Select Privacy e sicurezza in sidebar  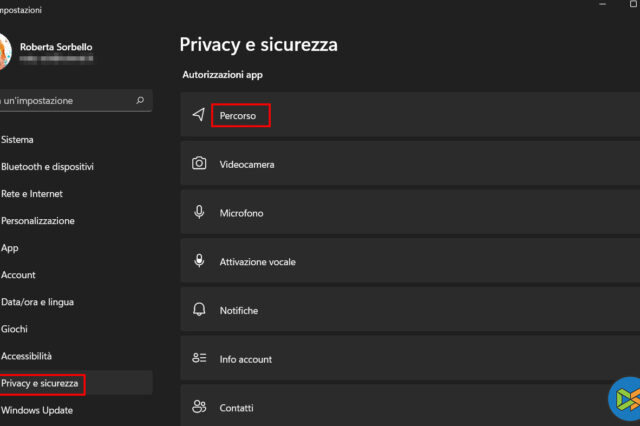pos(42,383)
